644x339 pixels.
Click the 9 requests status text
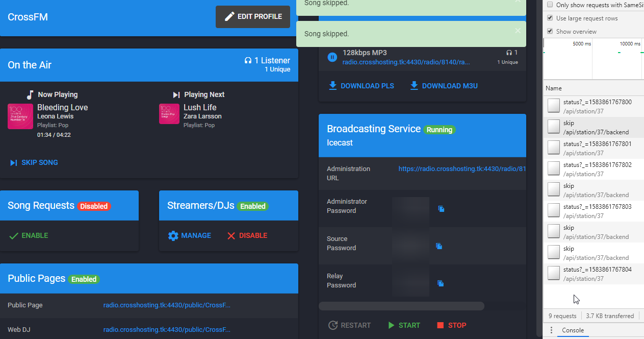click(x=562, y=316)
